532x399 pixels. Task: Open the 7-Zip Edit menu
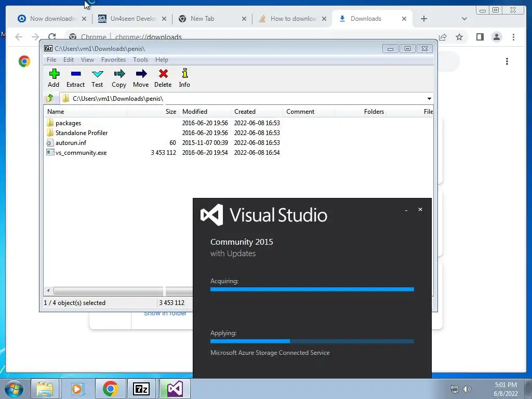tap(69, 60)
